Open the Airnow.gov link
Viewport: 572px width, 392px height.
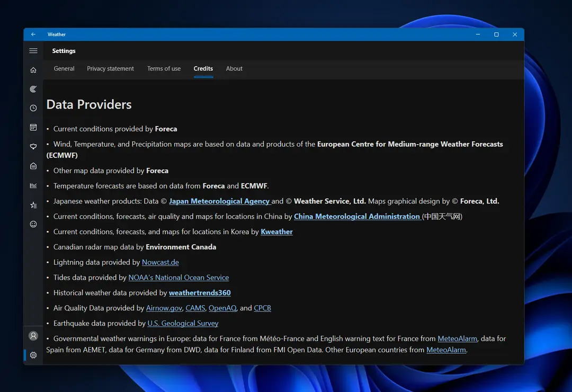pyautogui.click(x=164, y=308)
